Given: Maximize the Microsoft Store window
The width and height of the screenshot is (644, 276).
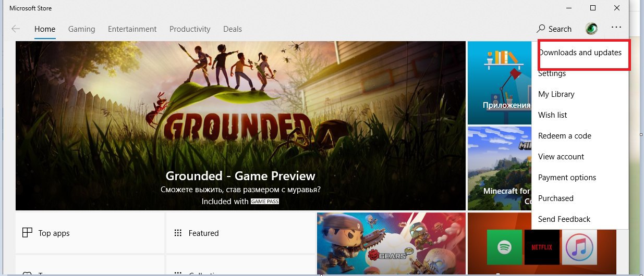Looking at the screenshot, I should click(x=593, y=8).
